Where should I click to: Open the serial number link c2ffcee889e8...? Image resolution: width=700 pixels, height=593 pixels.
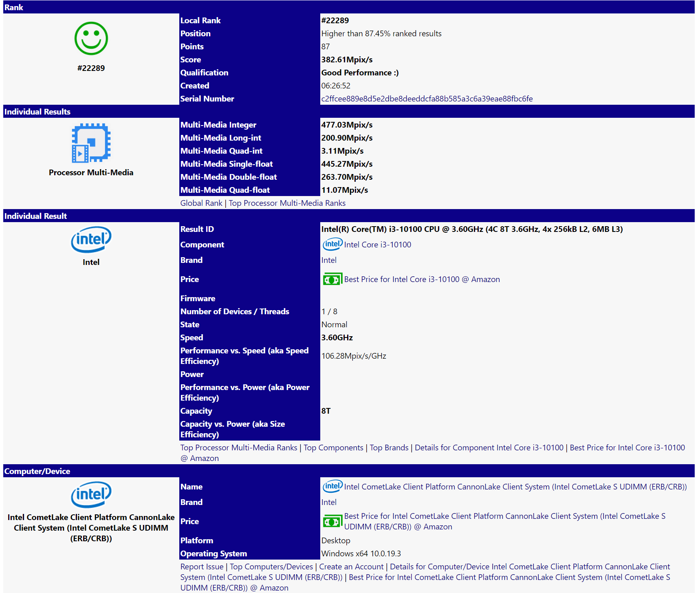point(427,99)
